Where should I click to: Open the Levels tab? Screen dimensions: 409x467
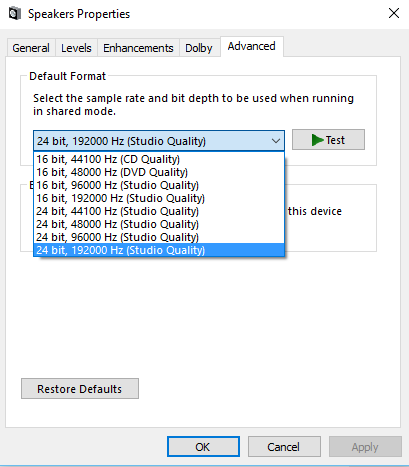[x=76, y=48]
